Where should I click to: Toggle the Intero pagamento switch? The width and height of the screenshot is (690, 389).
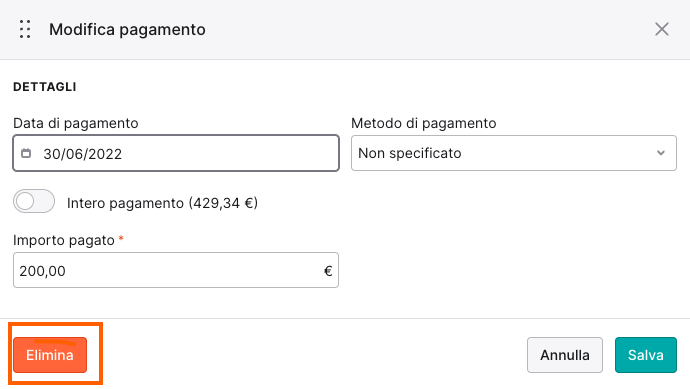tap(34, 202)
